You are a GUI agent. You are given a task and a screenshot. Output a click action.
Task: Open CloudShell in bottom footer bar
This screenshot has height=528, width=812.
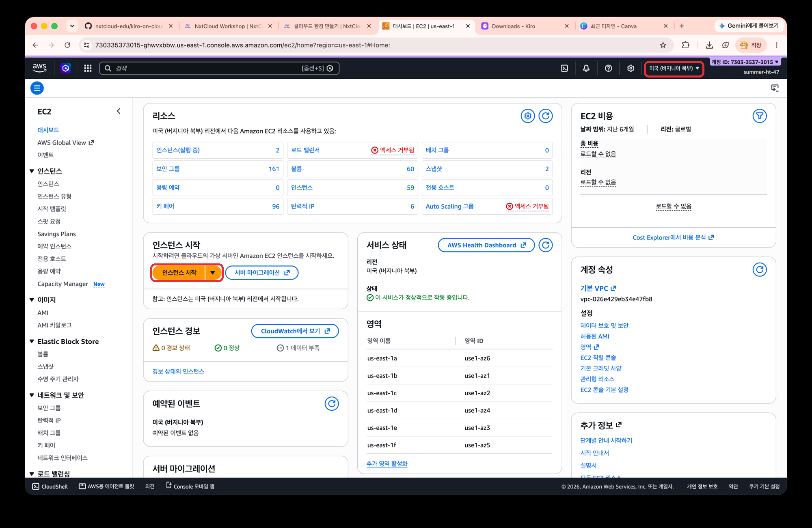(50, 486)
